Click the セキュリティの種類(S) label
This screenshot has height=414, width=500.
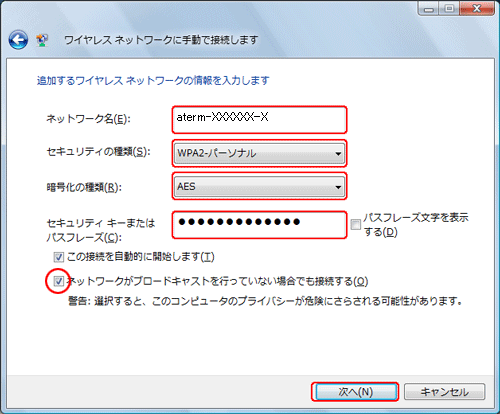(99, 152)
